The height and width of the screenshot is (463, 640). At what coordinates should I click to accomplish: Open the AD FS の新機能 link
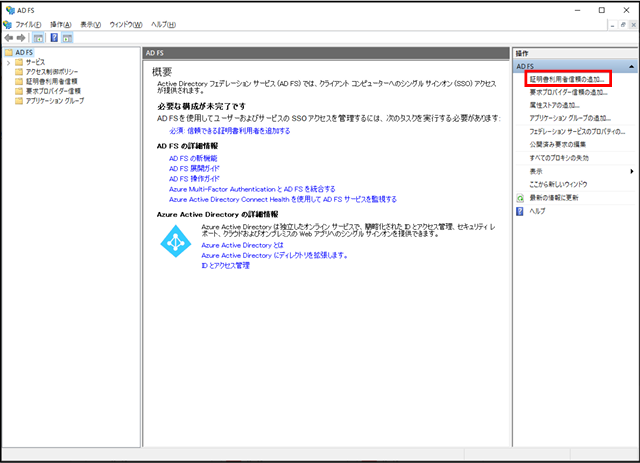pos(193,158)
